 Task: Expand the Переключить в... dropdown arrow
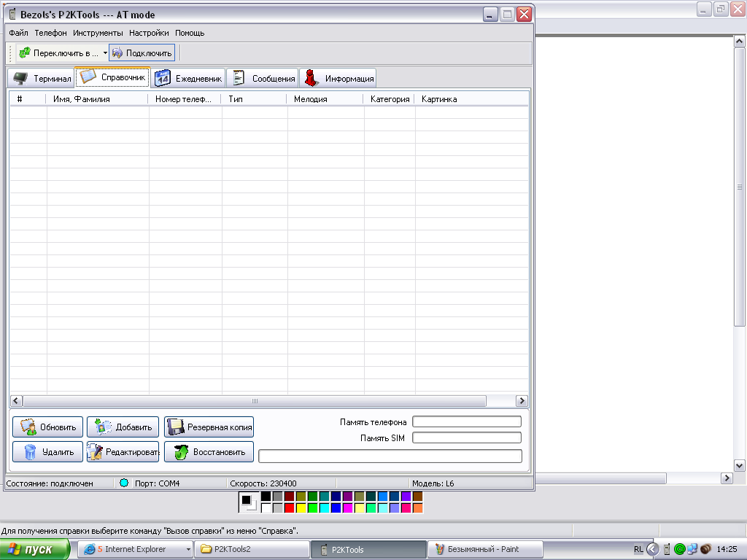click(105, 52)
